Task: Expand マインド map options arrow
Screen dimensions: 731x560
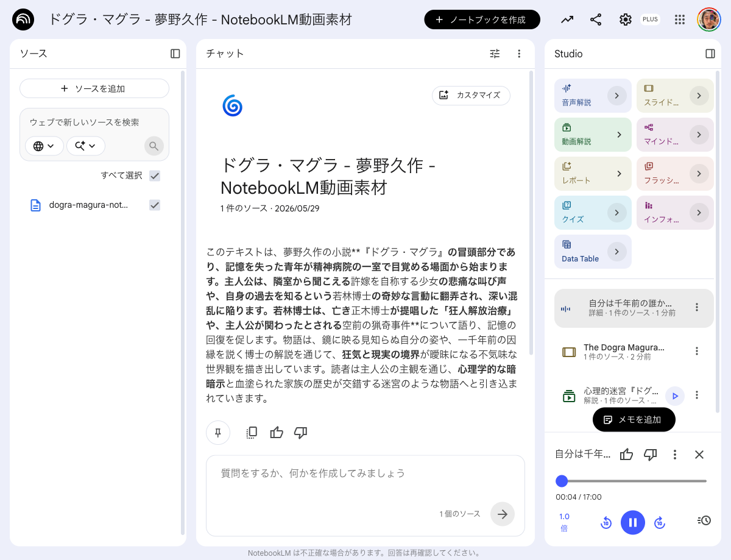Action: [x=699, y=135]
